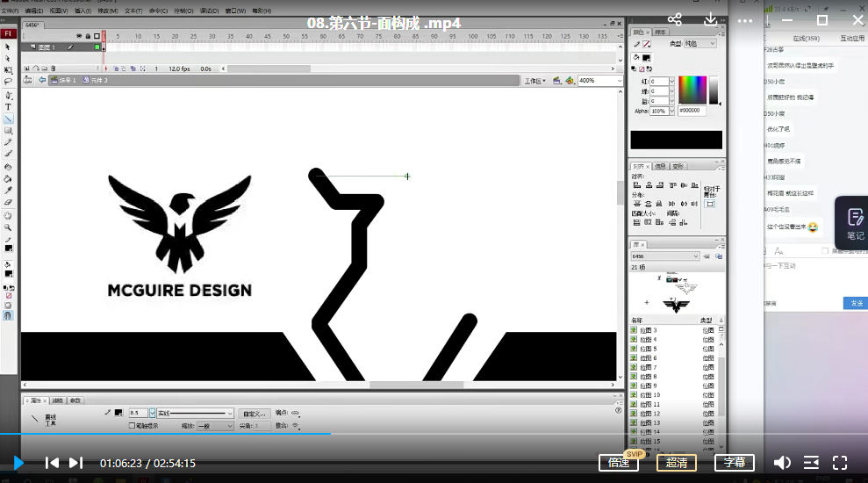868x483 pixels.
Task: Select the Line tool in the toolbox
Action: 9,119
